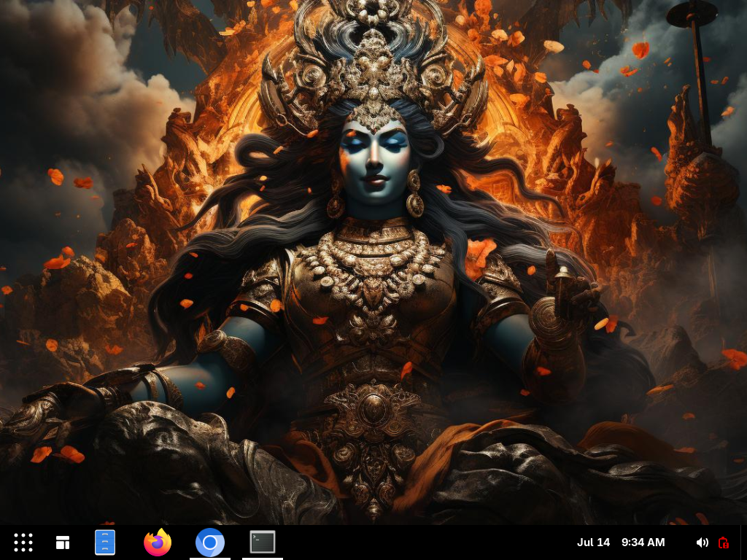Click the 9:34 AM clock

click(x=643, y=542)
